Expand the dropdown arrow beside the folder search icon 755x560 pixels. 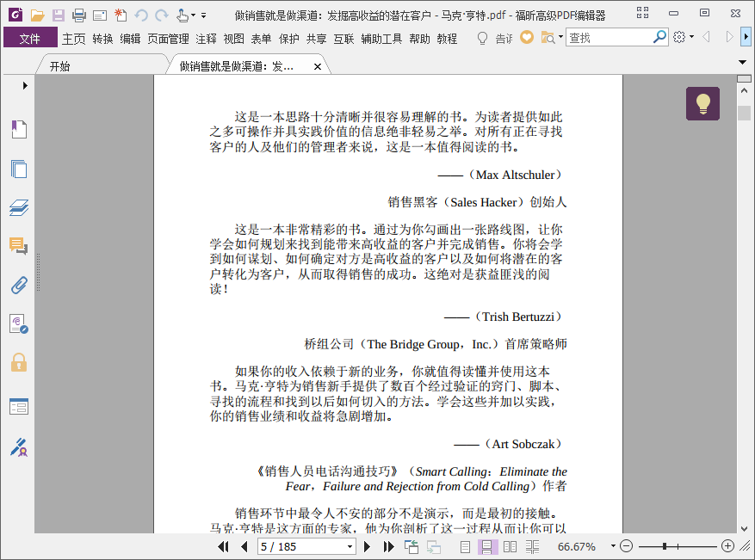pyautogui.click(x=560, y=37)
